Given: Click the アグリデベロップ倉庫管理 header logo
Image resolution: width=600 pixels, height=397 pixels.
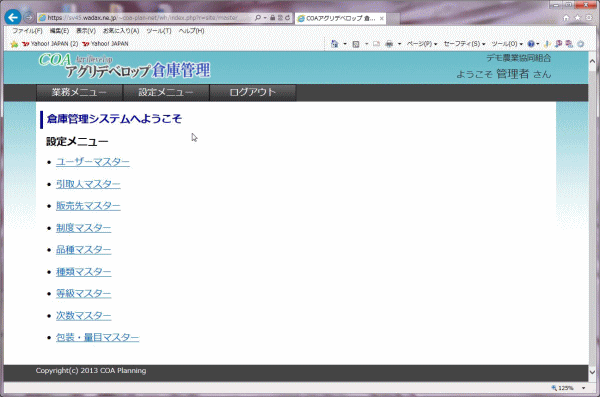Looking at the screenshot, I should click(x=124, y=66).
